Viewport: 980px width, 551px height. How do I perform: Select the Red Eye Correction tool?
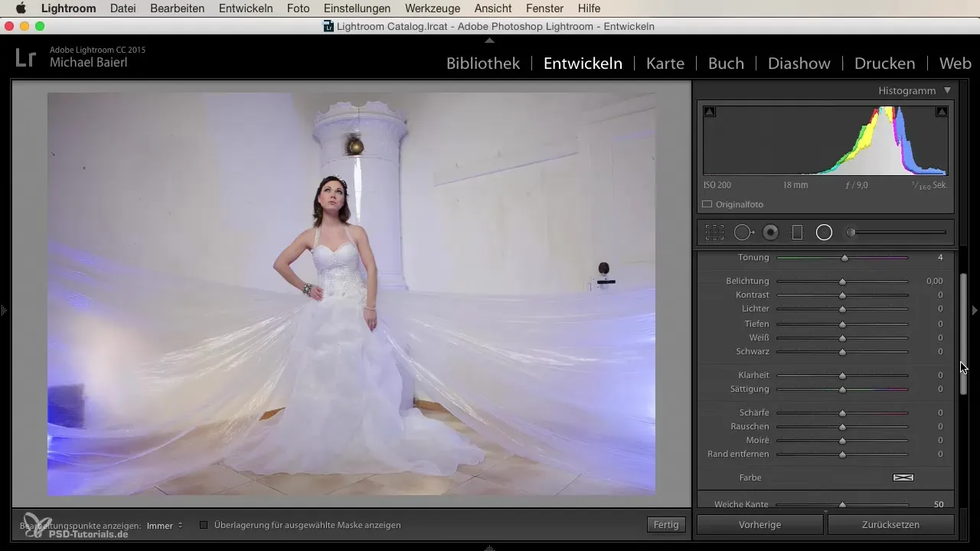[771, 233]
